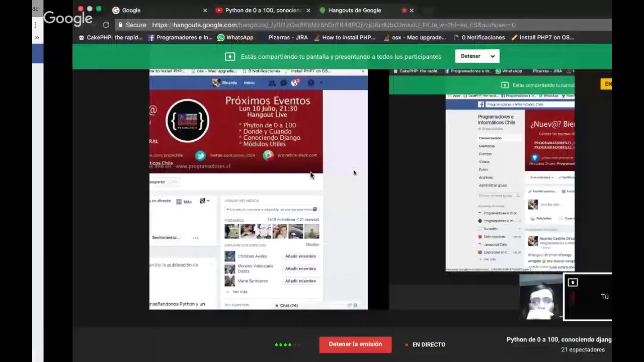This screenshot has height=362, width=644.
Task: Switch to the Google browser tab
Action: [x=159, y=10]
